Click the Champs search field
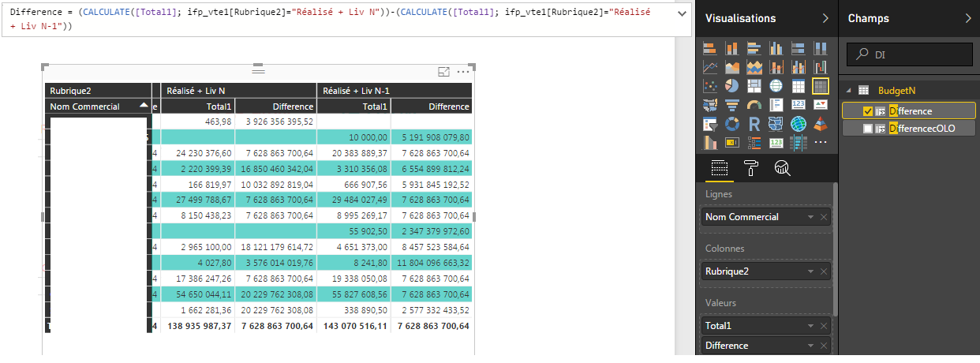980x363 pixels. click(x=910, y=54)
